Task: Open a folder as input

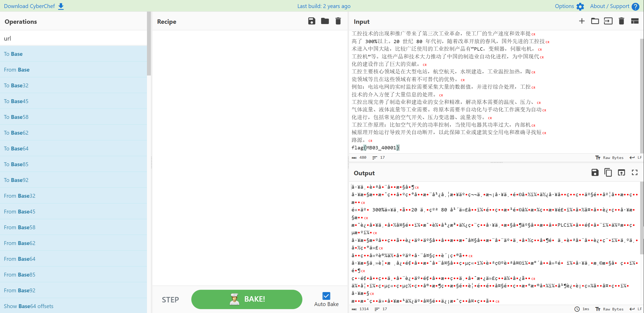Action: coord(595,21)
